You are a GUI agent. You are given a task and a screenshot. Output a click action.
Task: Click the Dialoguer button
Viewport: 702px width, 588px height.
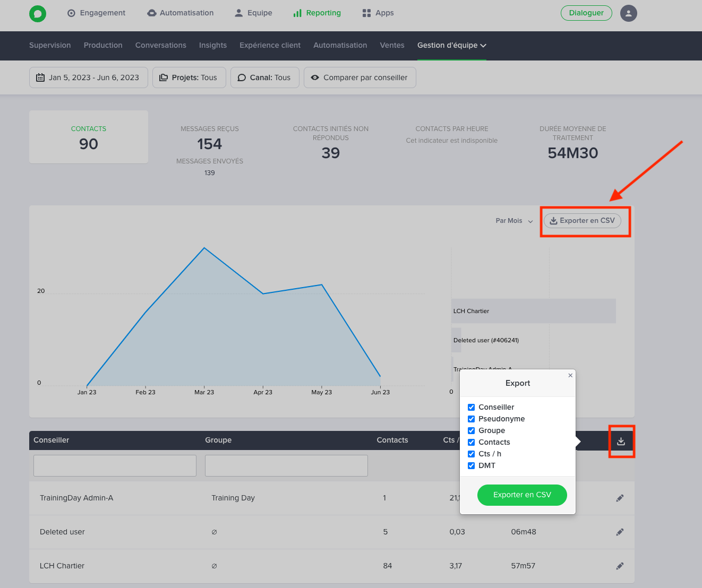point(586,13)
